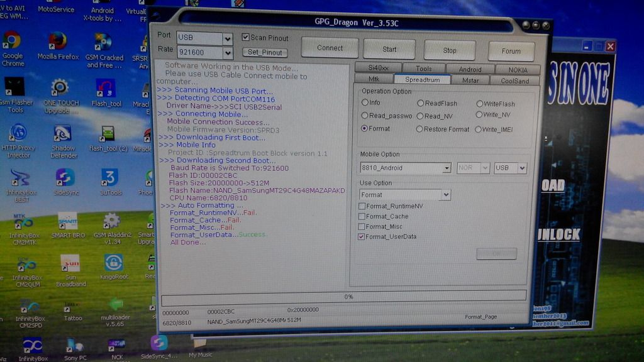Viewport: 644px width, 362px height.
Task: Open the Shadow Defender desktop icon
Action: click(x=64, y=141)
